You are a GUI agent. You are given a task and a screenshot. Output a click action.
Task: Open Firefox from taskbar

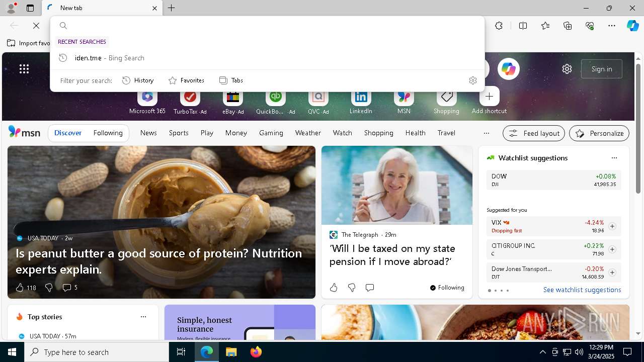[x=256, y=352]
